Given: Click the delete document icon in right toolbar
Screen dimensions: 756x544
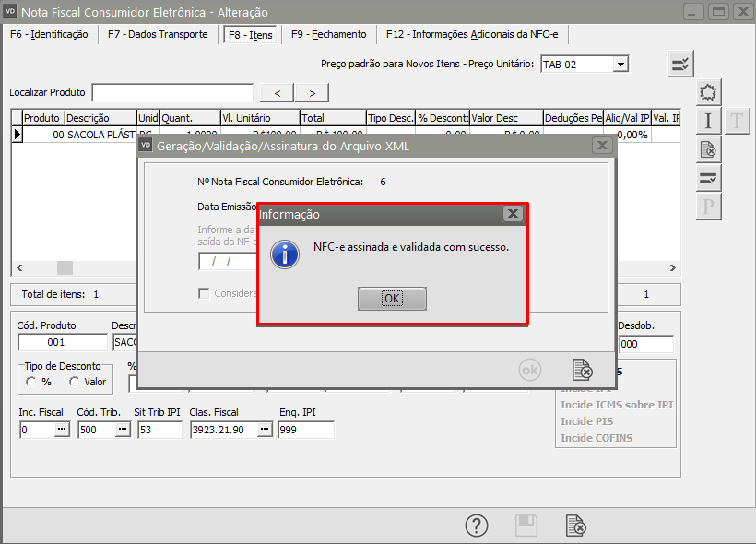Looking at the screenshot, I should click(x=708, y=149).
